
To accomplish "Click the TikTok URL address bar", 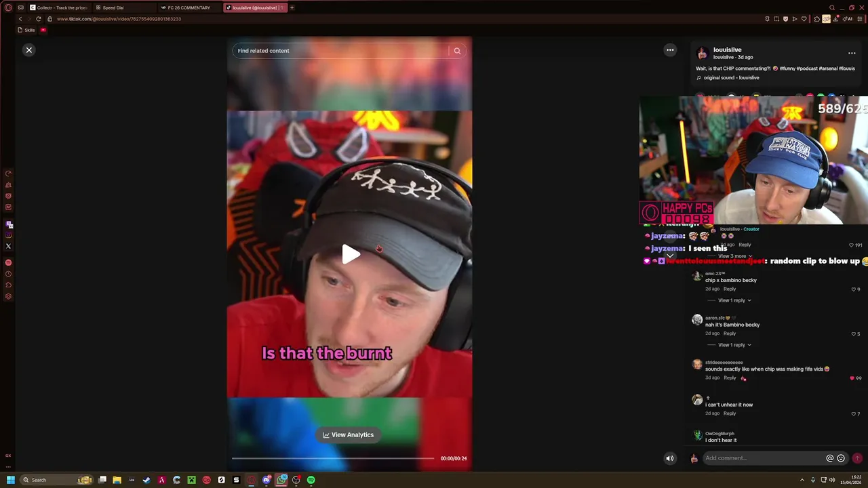I will [119, 19].
